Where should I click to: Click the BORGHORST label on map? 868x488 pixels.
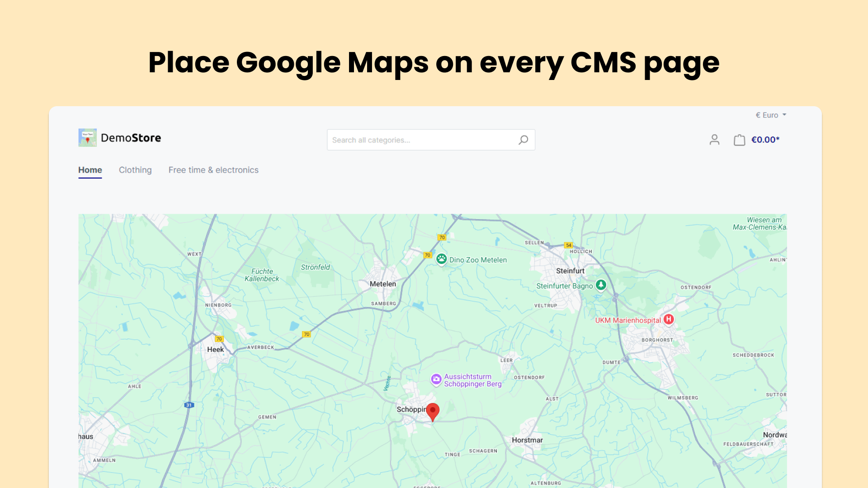(x=657, y=340)
